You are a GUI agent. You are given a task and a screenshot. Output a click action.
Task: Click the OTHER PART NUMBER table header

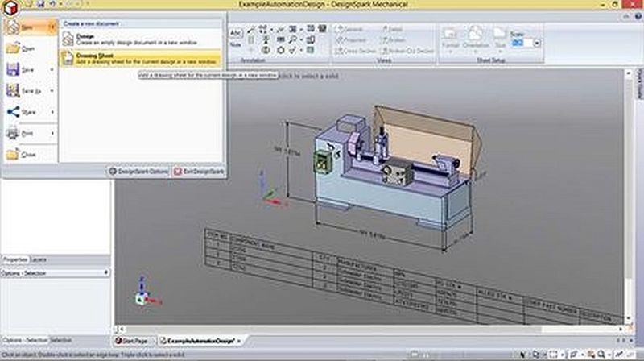pos(551,307)
